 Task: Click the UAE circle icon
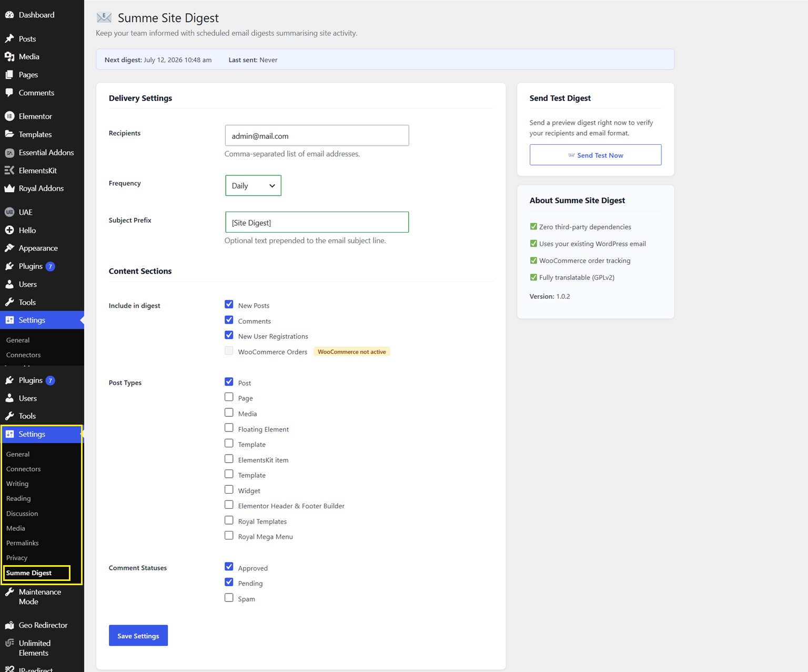pyautogui.click(x=9, y=212)
